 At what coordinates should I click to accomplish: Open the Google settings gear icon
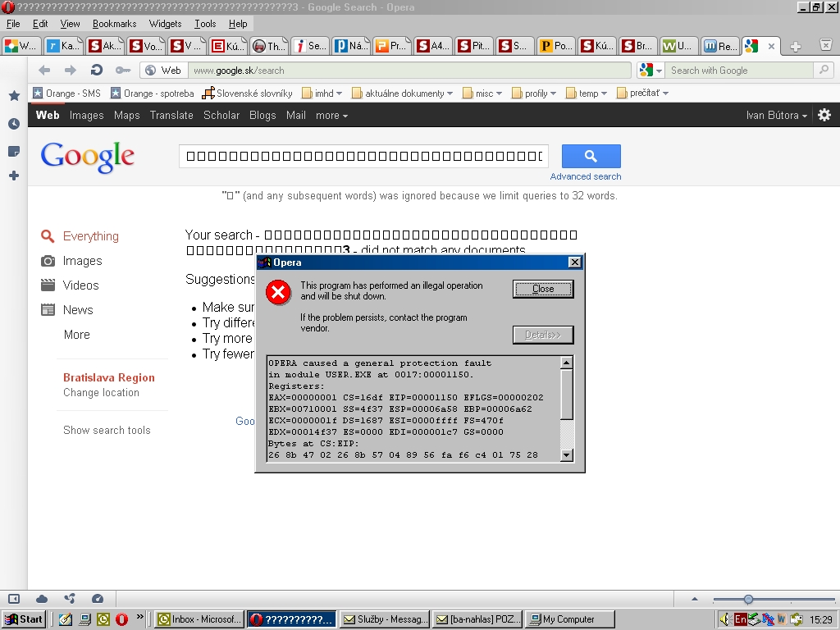point(824,115)
